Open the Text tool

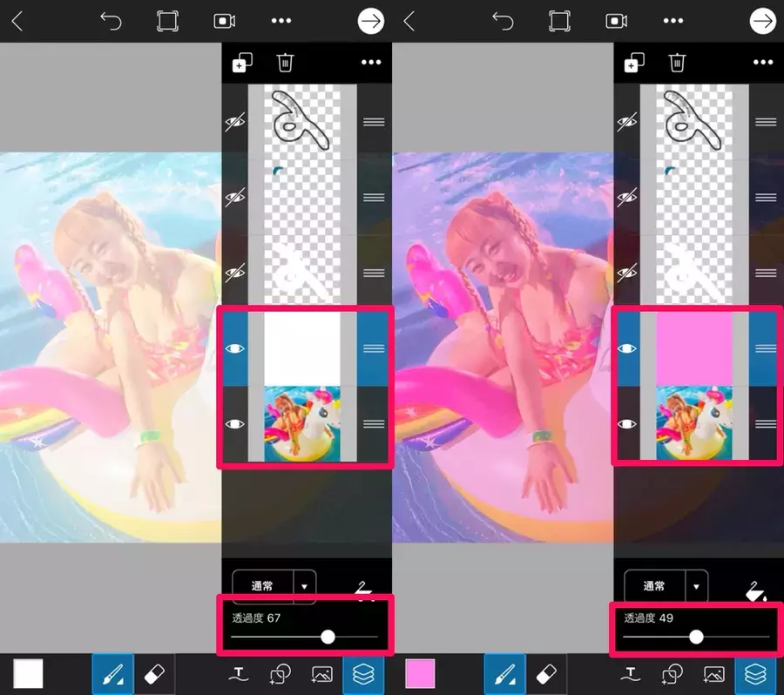coord(237,673)
